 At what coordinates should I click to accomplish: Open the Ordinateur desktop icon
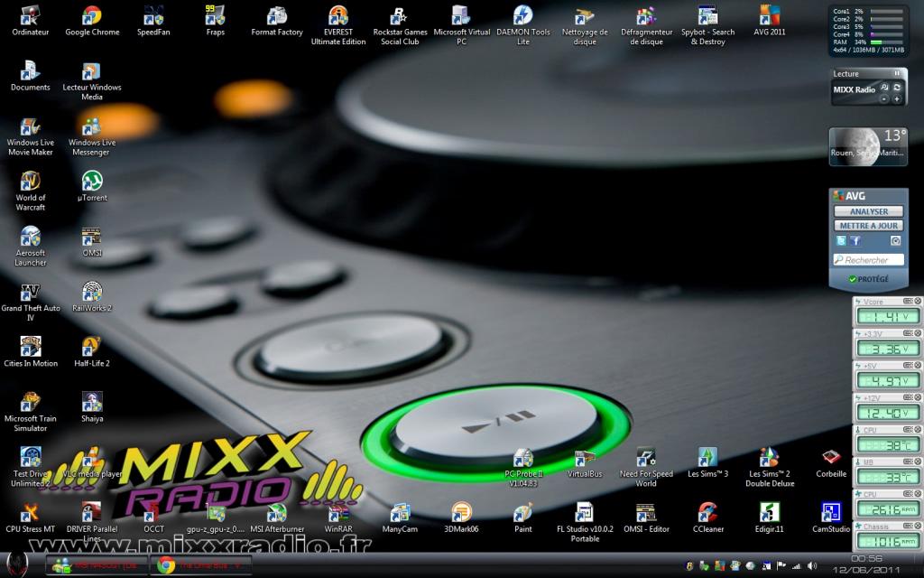(30, 21)
